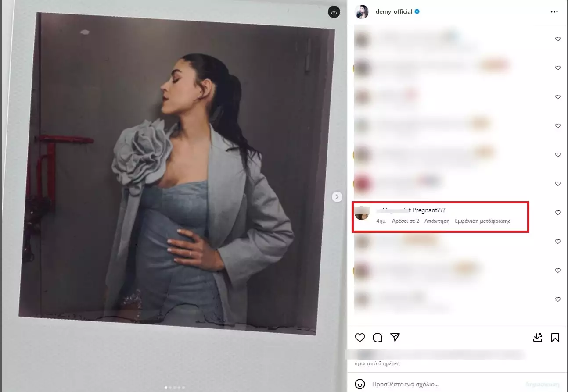
Task: Select the second carousel dot indicator
Action: [x=170, y=388]
